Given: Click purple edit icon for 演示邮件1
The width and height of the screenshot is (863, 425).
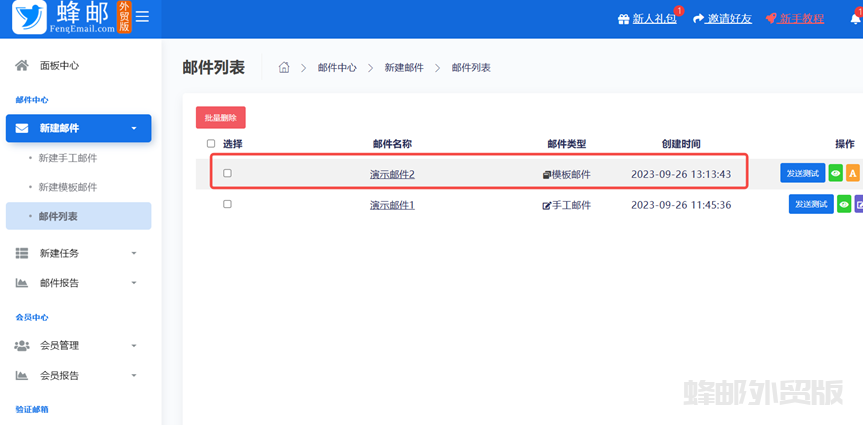Looking at the screenshot, I should (859, 204).
